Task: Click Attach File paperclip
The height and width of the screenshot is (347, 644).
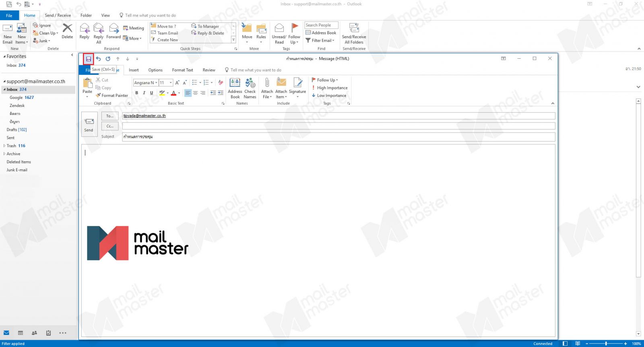Action: pos(267,88)
